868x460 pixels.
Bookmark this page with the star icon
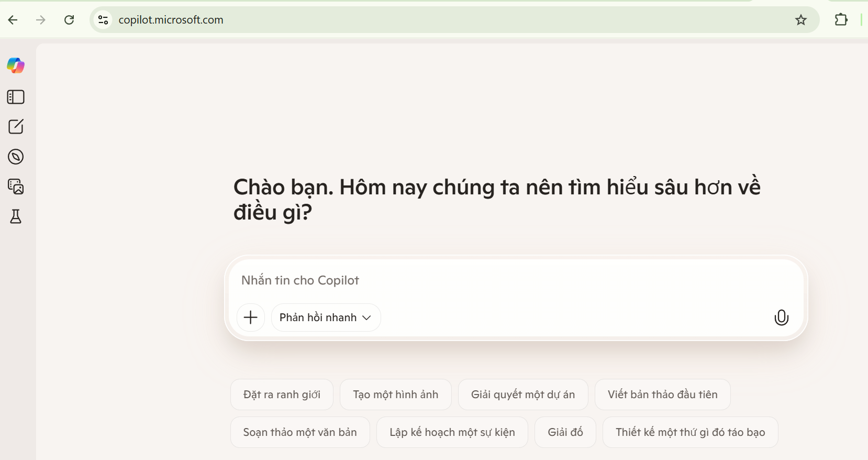pyautogui.click(x=800, y=20)
